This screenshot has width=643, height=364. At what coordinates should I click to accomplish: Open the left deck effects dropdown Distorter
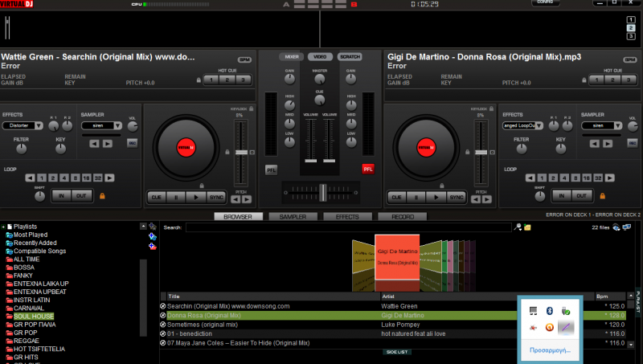pos(23,125)
